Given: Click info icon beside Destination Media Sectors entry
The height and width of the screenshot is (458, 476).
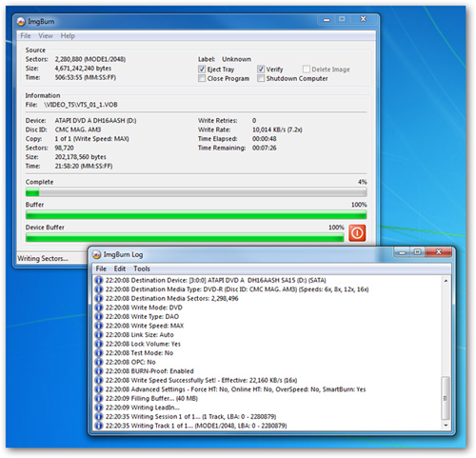Looking at the screenshot, I should coord(99,298).
